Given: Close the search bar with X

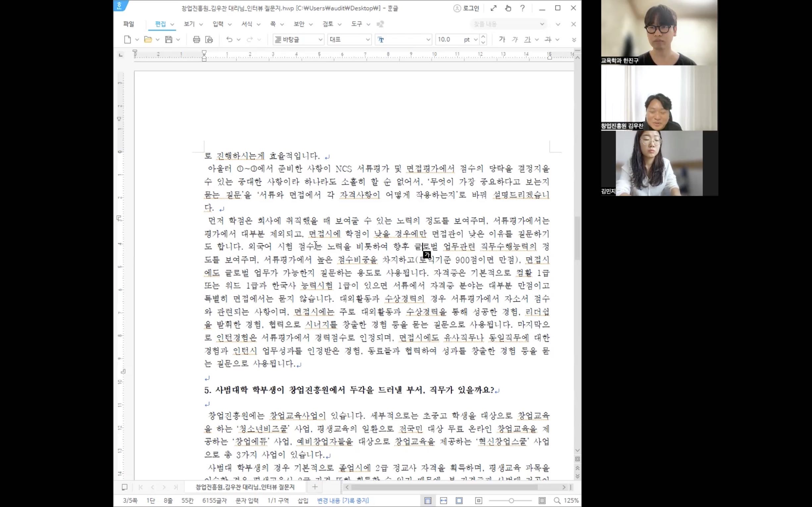Looking at the screenshot, I should tap(574, 24).
